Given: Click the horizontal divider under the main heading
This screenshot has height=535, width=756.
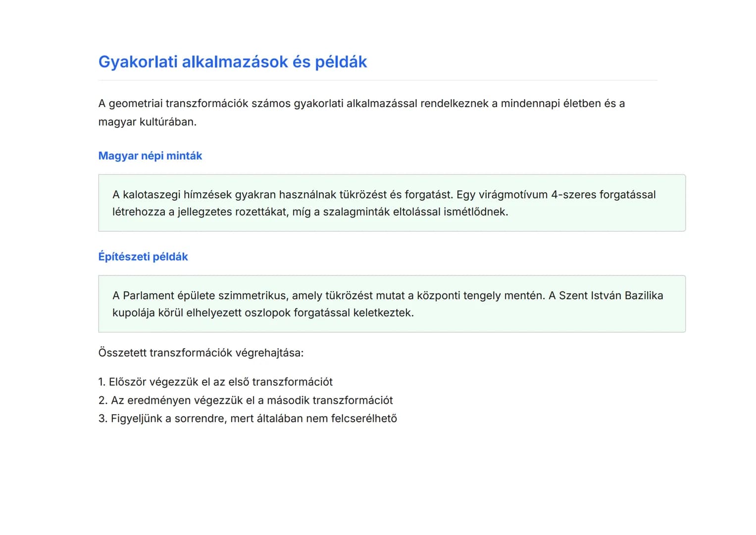Looking at the screenshot, I should [378, 80].
